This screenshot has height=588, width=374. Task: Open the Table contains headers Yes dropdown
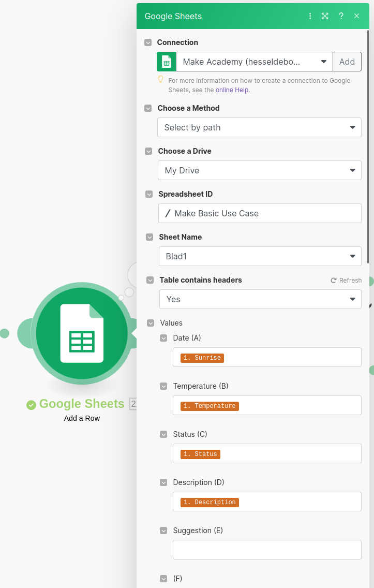click(x=260, y=299)
